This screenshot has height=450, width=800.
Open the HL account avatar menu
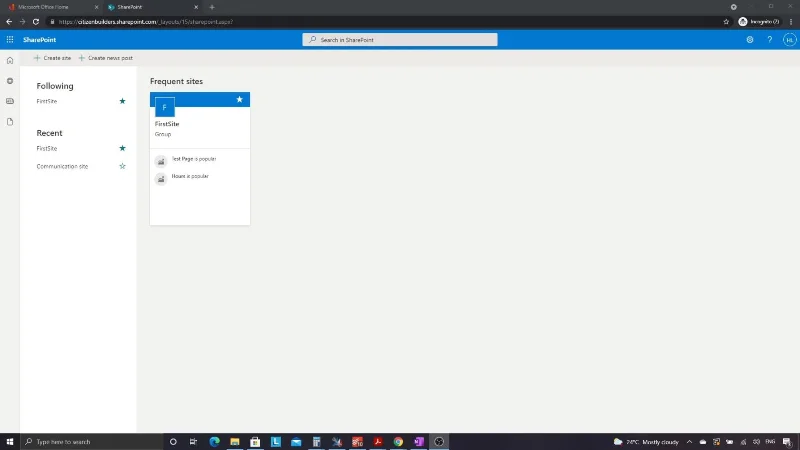(789, 40)
